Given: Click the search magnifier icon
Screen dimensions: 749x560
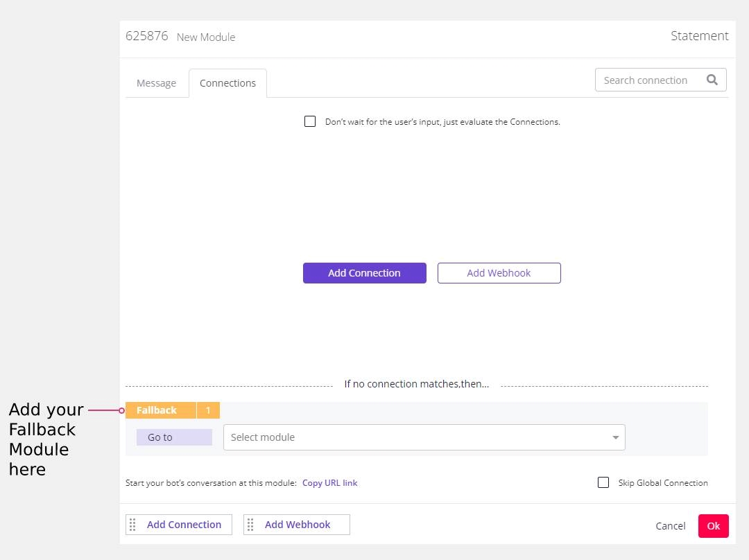Looking at the screenshot, I should pyautogui.click(x=712, y=80).
